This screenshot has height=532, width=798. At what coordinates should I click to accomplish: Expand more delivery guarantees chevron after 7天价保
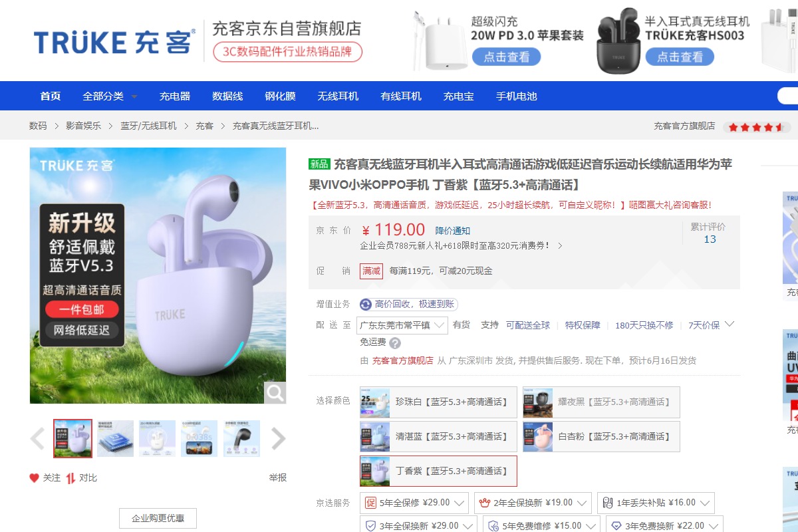(x=730, y=325)
